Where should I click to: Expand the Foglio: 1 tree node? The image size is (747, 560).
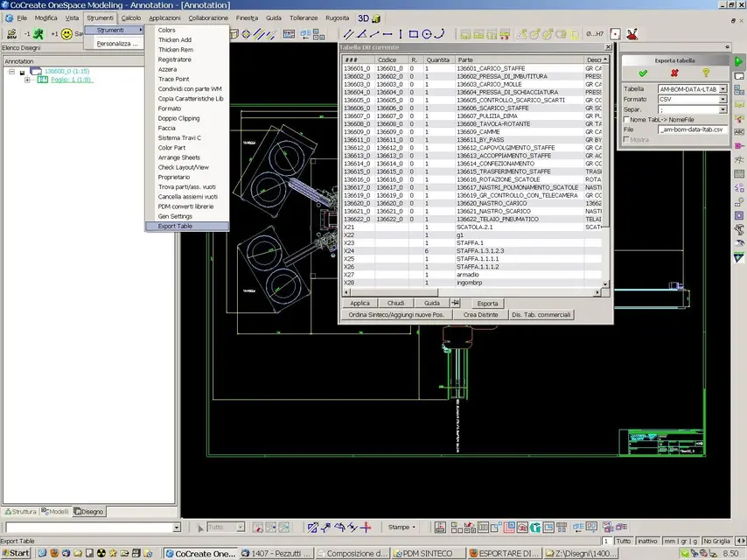[x=28, y=80]
